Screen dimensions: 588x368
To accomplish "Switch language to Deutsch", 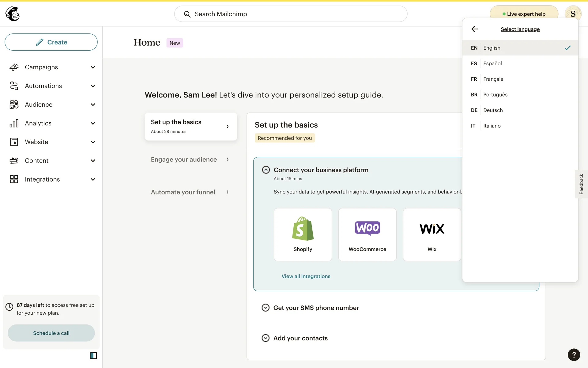I will click(x=493, y=110).
